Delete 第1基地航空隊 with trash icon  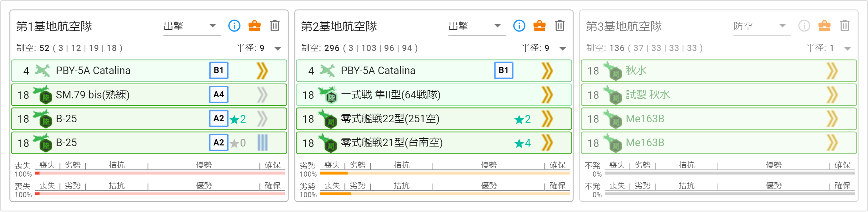tap(275, 26)
